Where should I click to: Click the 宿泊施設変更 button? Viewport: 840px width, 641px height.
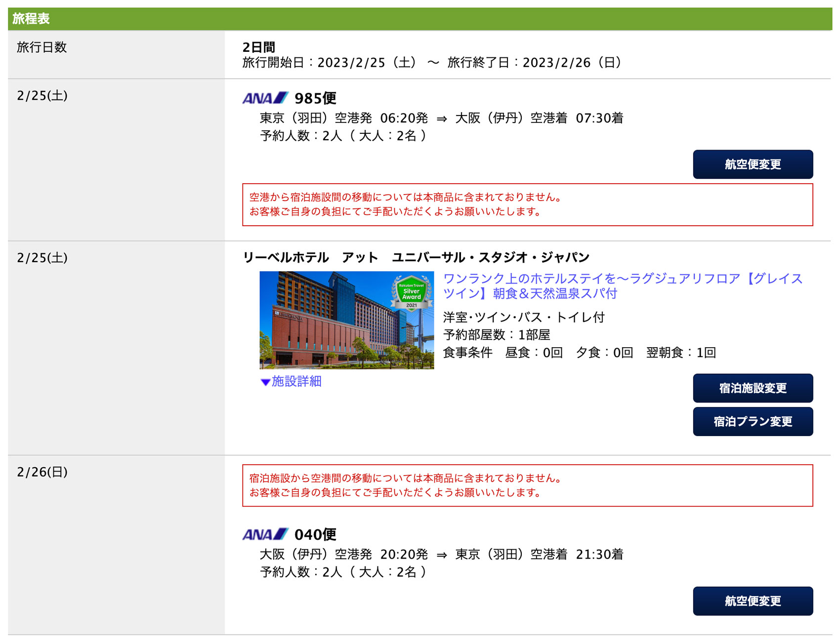[x=753, y=388]
